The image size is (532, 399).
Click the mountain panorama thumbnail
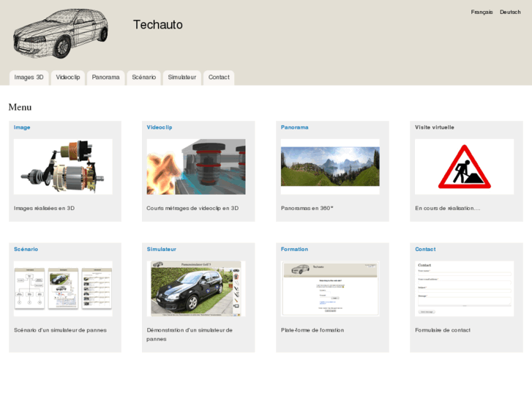(x=330, y=166)
